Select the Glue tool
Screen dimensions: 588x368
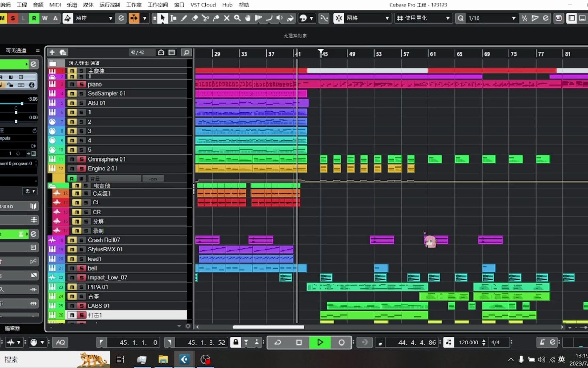point(216,18)
